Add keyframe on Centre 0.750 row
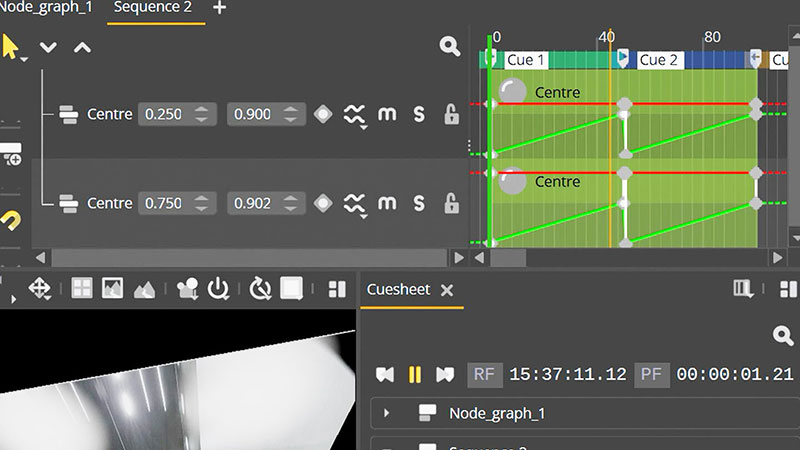800x450 pixels. pos(322,204)
